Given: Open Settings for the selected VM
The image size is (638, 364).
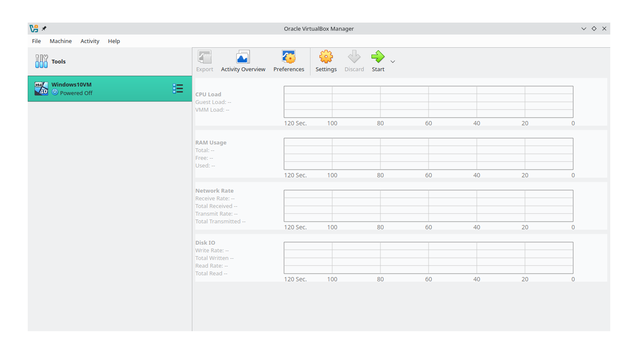Looking at the screenshot, I should coord(326,61).
